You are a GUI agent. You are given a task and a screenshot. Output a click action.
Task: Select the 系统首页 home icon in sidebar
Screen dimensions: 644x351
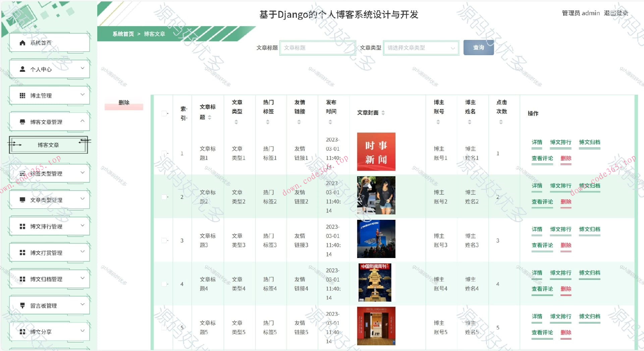pyautogui.click(x=22, y=42)
